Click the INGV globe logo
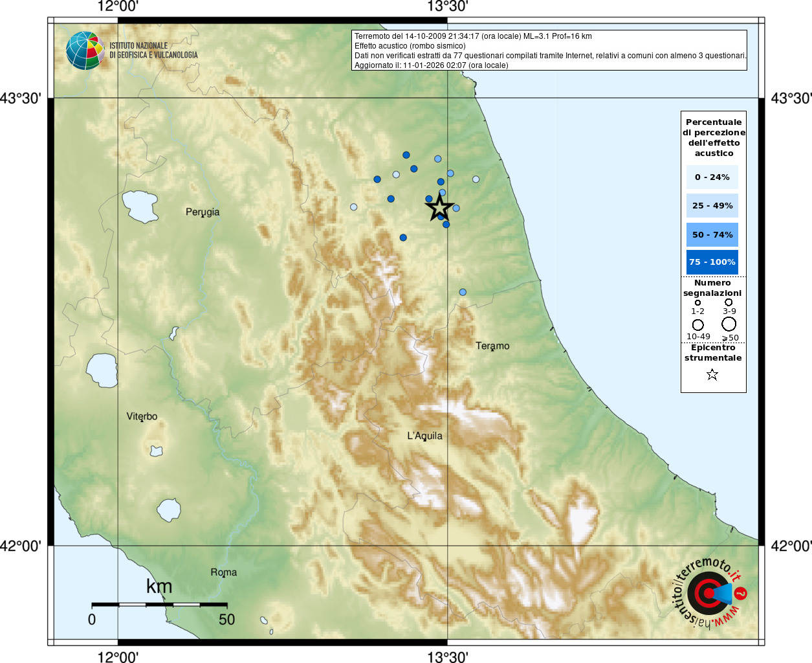812x663 pixels. click(85, 51)
